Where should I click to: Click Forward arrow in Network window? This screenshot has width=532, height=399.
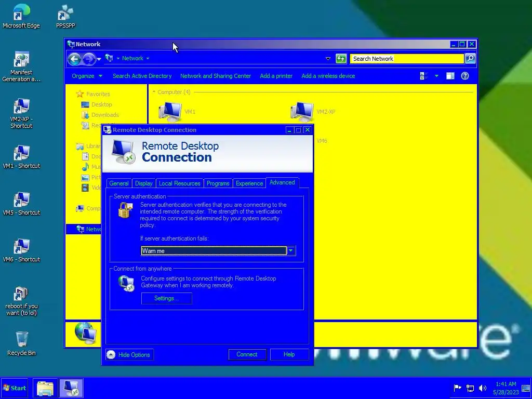click(x=89, y=59)
